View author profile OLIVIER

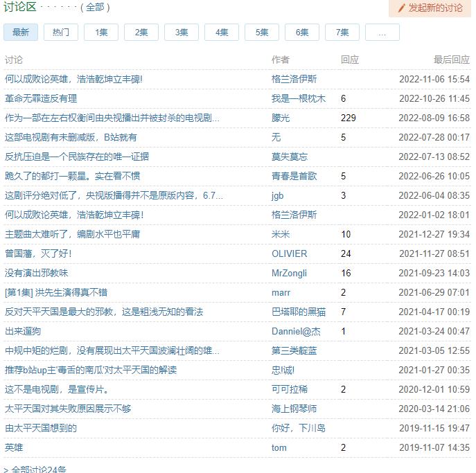coord(289,254)
